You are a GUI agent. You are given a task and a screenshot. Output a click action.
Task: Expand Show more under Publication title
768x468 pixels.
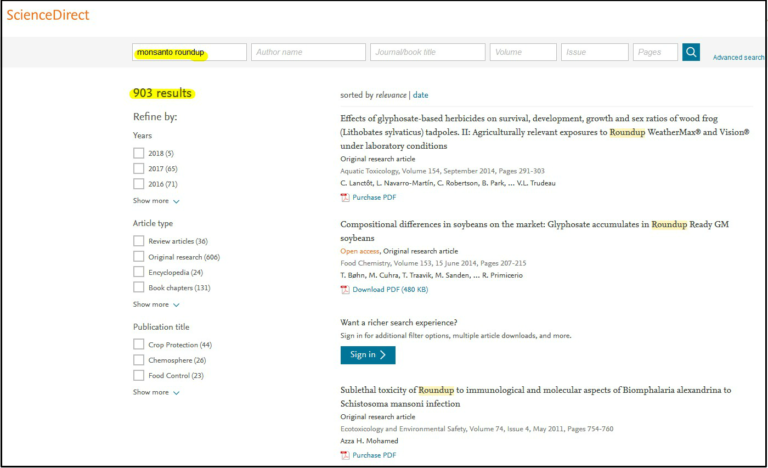pos(156,392)
